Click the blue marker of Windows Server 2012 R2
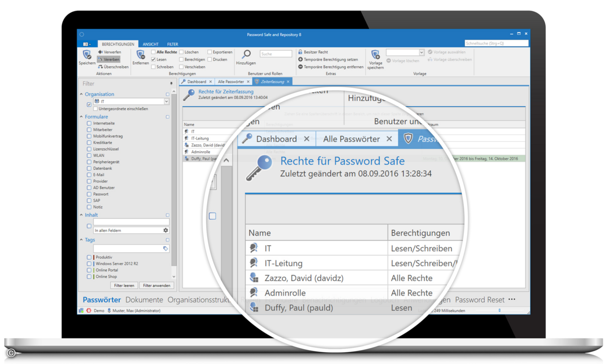Screen dimensions: 606x364 click(94, 263)
